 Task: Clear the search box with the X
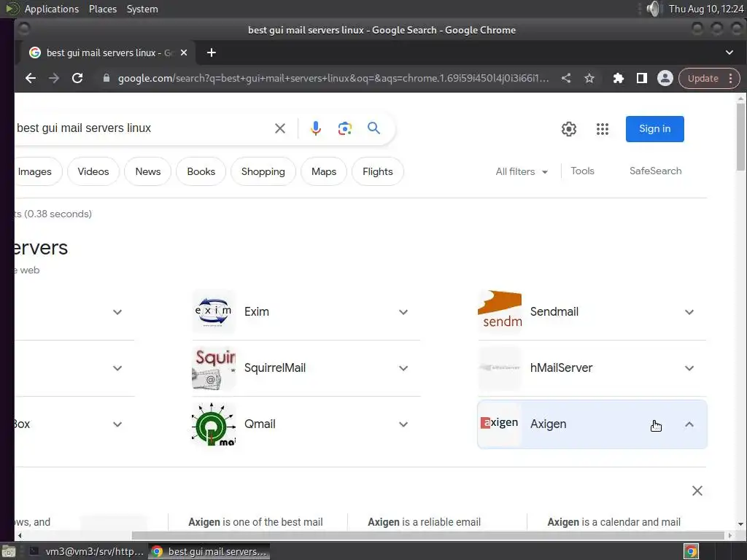[280, 128]
